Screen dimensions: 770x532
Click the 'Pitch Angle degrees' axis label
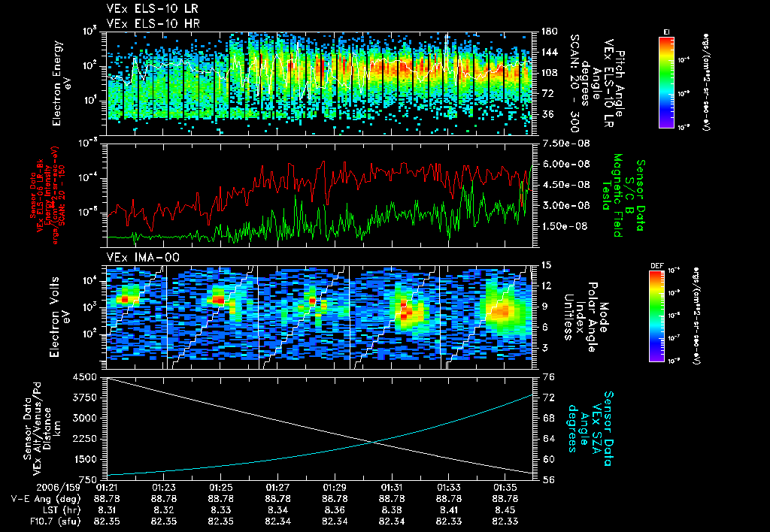click(x=602, y=83)
